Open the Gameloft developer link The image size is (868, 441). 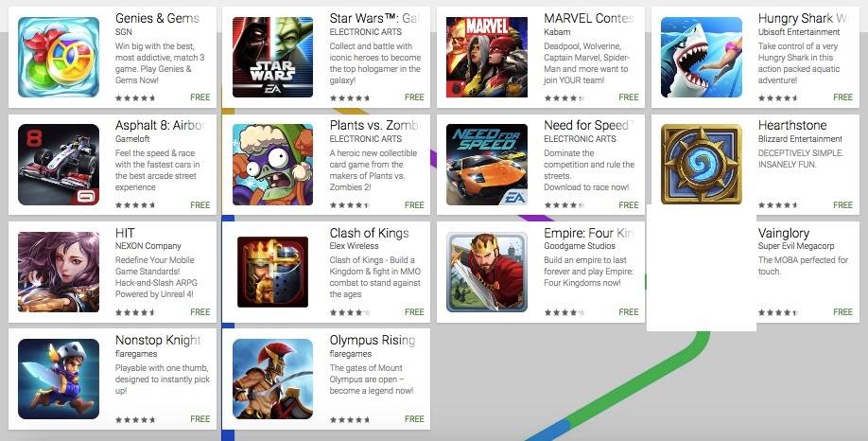click(x=132, y=139)
